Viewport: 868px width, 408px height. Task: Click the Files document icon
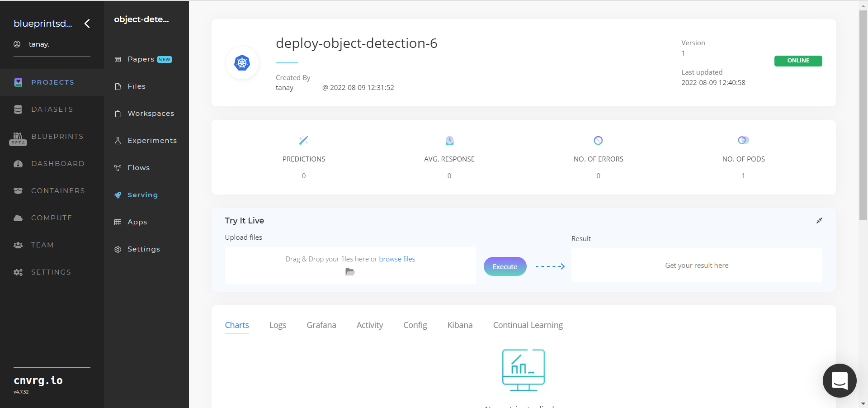pyautogui.click(x=118, y=86)
